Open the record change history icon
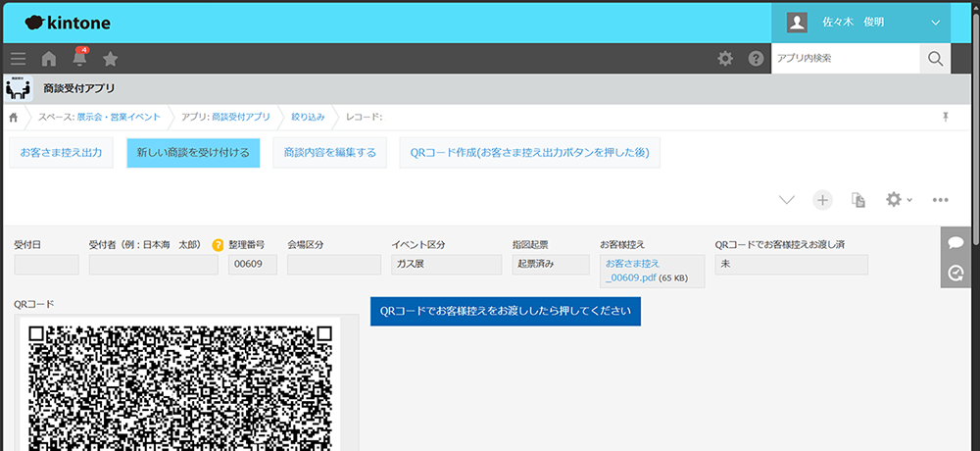The width and height of the screenshot is (980, 451). [x=955, y=273]
